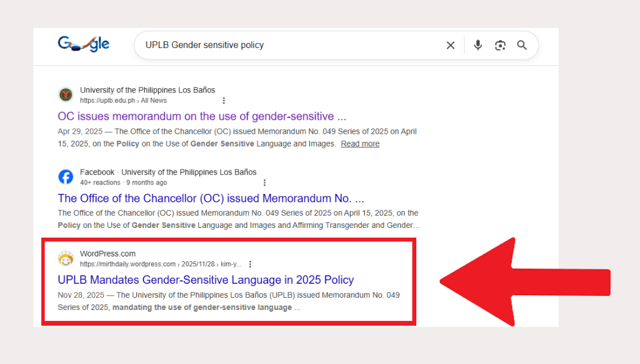The image size is (640, 364).
Task: Click the WordPress result smiley favicon
Action: point(66,259)
